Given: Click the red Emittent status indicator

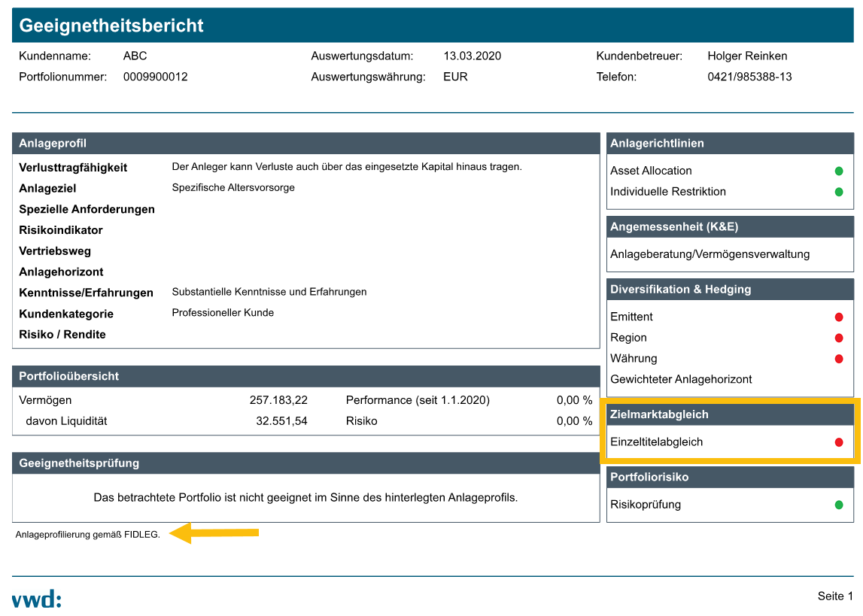Looking at the screenshot, I should click(x=839, y=317).
